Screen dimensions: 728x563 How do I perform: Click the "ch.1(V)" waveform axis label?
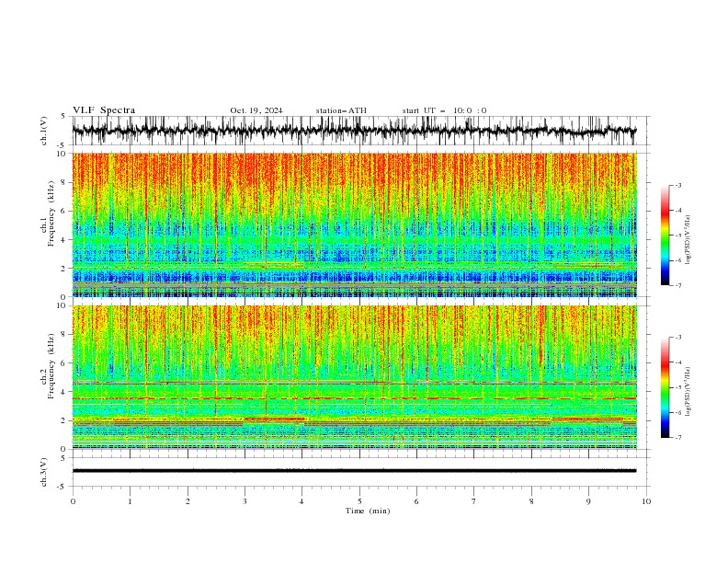44,131
